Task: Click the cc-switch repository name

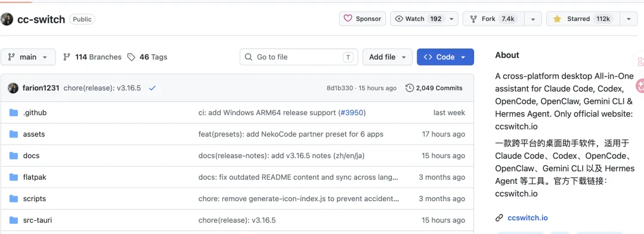Action: coord(41,19)
